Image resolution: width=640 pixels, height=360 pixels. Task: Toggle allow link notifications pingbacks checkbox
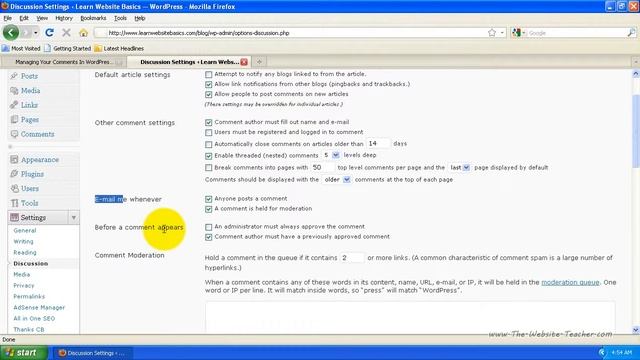pyautogui.click(x=209, y=84)
